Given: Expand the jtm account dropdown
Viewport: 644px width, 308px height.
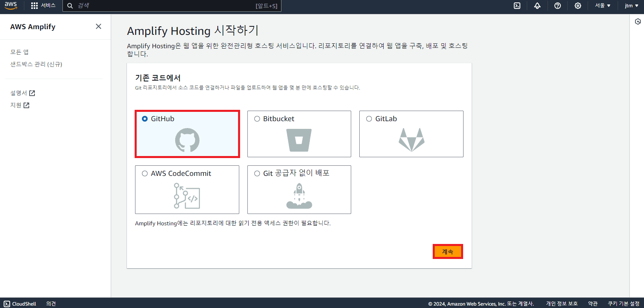Looking at the screenshot, I should [631, 6].
